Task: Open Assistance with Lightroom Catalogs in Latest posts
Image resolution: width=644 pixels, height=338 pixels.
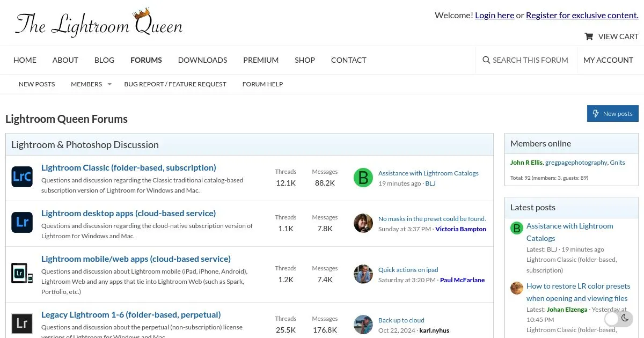Action: 570,232
